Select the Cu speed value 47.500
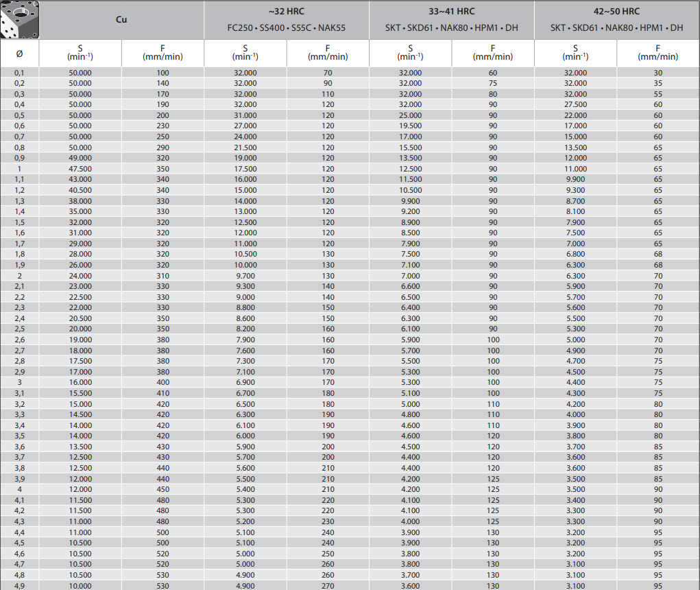 pos(80,169)
